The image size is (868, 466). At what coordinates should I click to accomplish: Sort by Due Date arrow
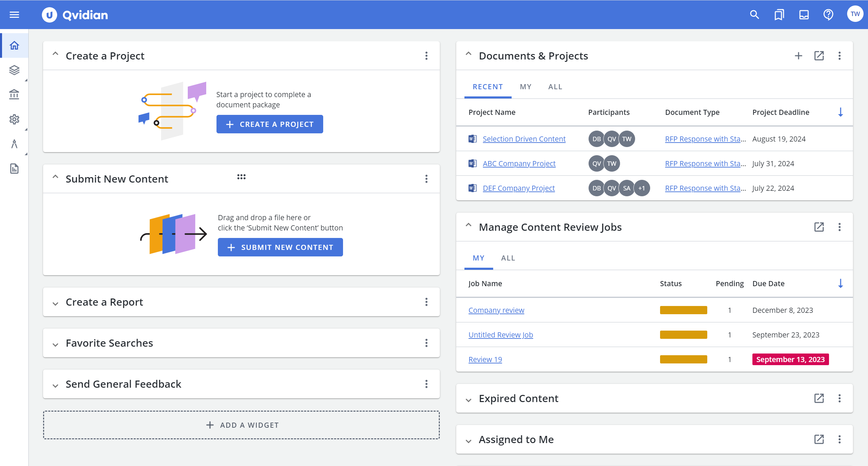[841, 283]
